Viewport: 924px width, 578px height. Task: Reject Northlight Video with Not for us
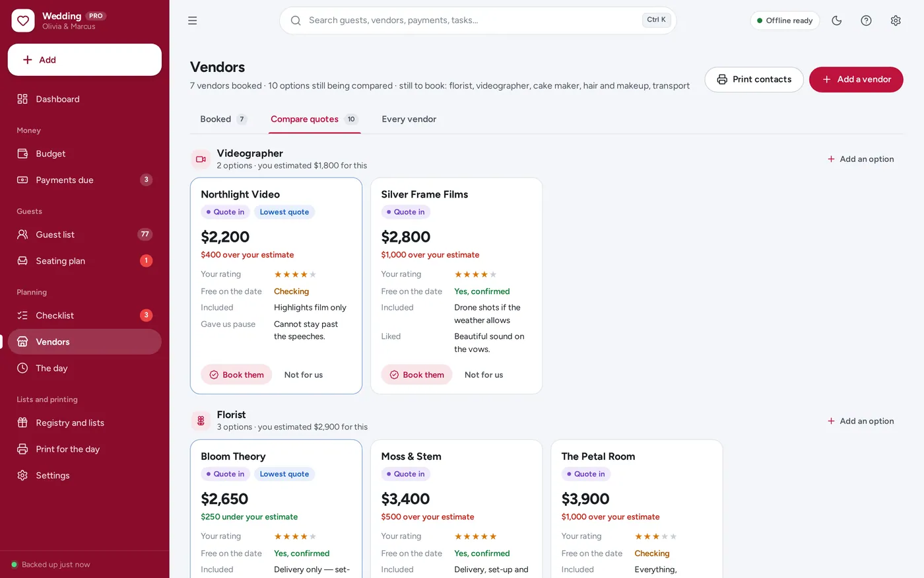[304, 375]
